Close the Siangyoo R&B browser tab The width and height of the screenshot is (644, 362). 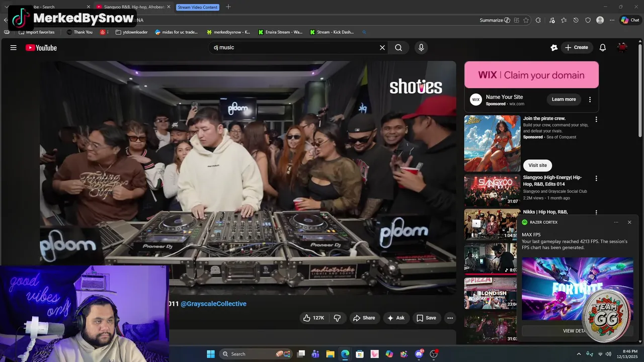169,7
